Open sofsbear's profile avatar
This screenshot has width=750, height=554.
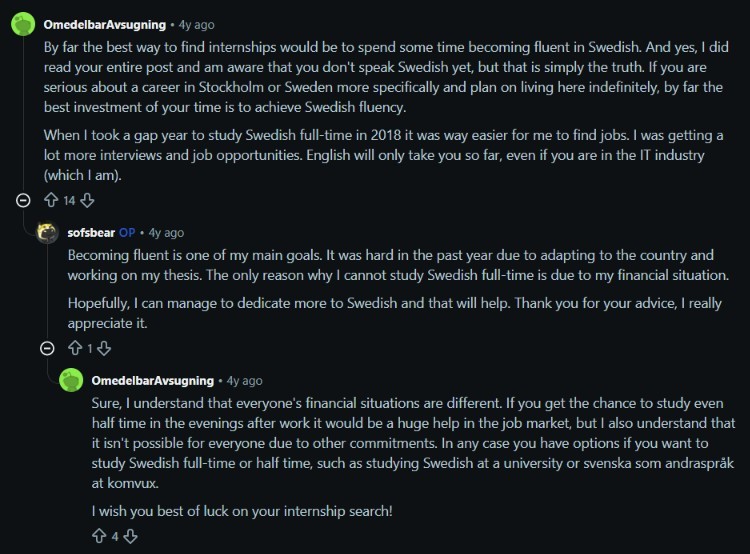click(x=47, y=233)
